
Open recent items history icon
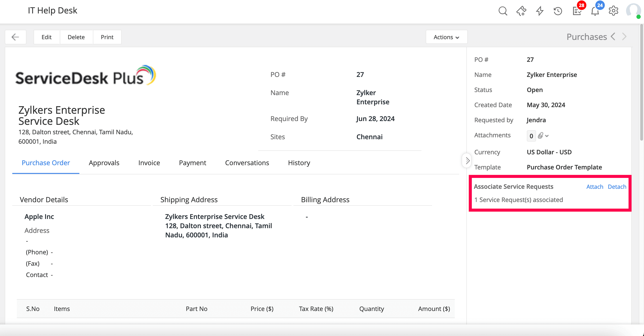click(558, 11)
